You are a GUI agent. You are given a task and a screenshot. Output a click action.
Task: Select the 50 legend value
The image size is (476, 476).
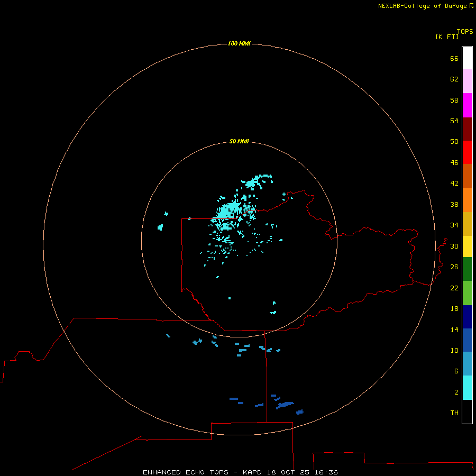(x=454, y=141)
